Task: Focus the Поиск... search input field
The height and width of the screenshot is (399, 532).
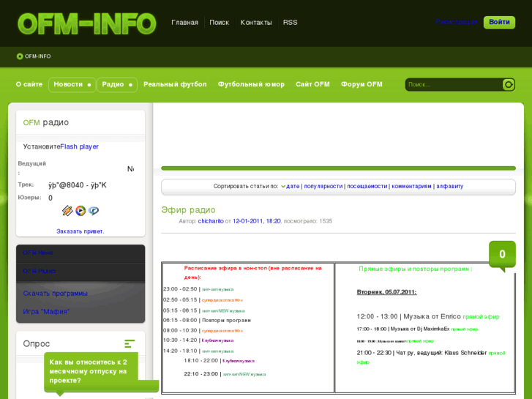Action: click(x=454, y=84)
